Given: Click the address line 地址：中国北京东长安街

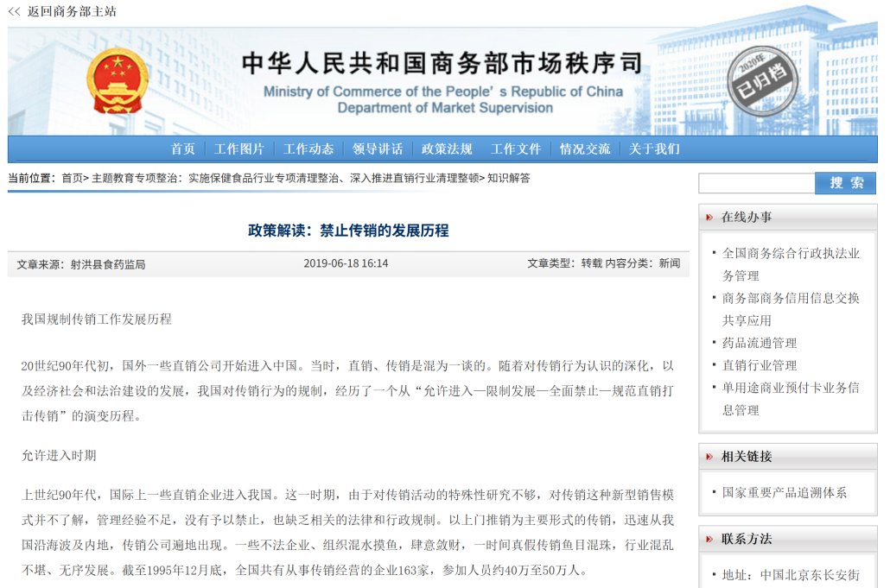Looking at the screenshot, I should point(791,575).
